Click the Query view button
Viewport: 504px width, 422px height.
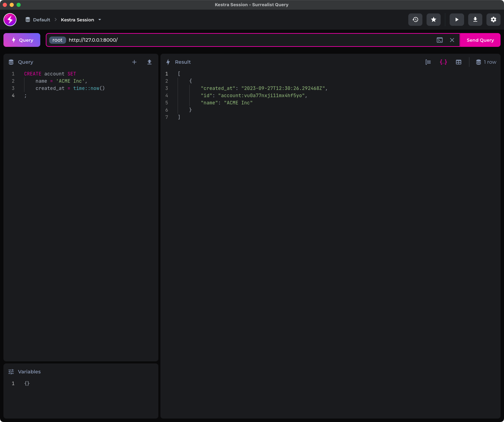pyautogui.click(x=22, y=40)
